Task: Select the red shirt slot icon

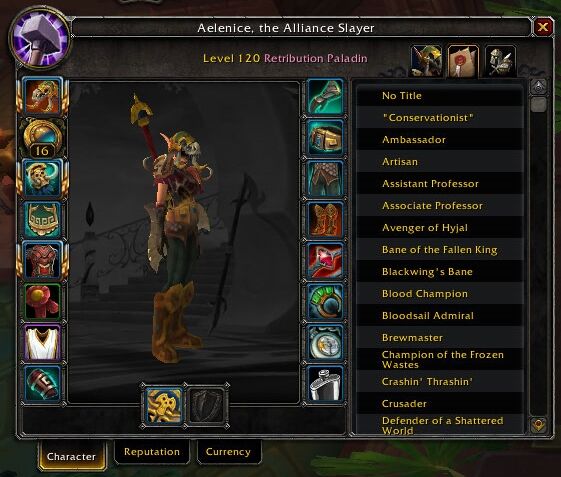Action: click(43, 302)
